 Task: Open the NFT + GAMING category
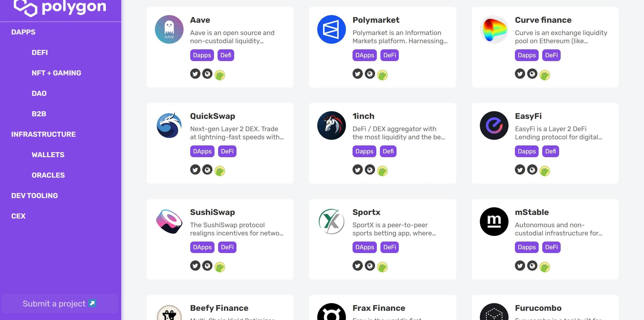56,73
